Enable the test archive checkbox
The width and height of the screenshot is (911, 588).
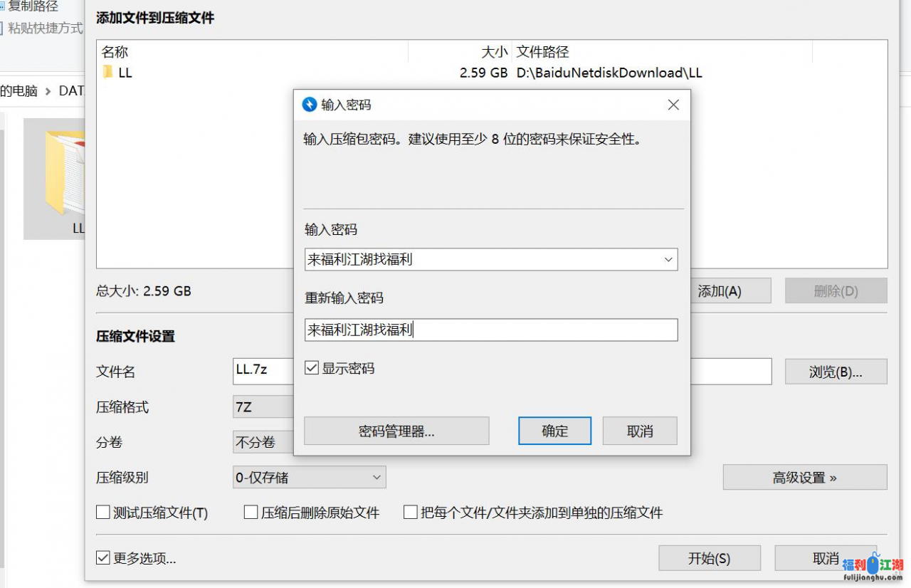[x=103, y=513]
